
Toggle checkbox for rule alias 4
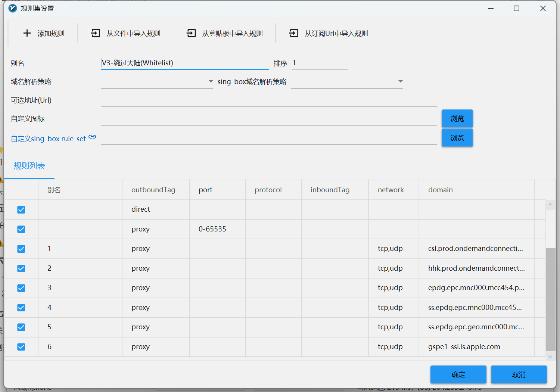point(21,308)
